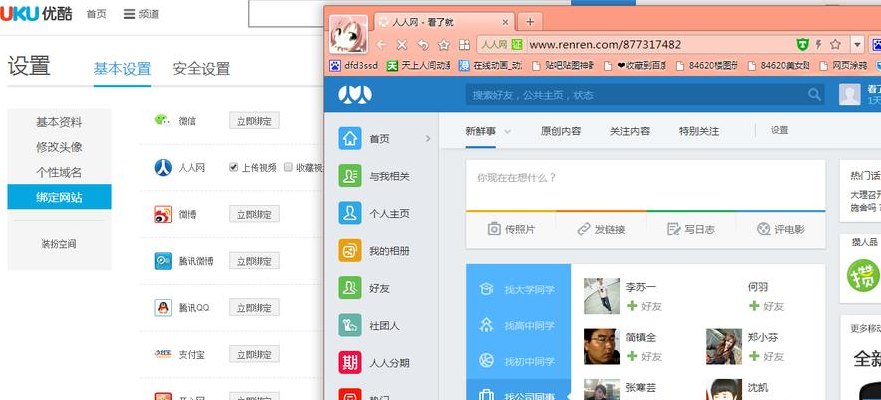Add 李苏一 as friend
881x400 pixels.
tap(644, 306)
